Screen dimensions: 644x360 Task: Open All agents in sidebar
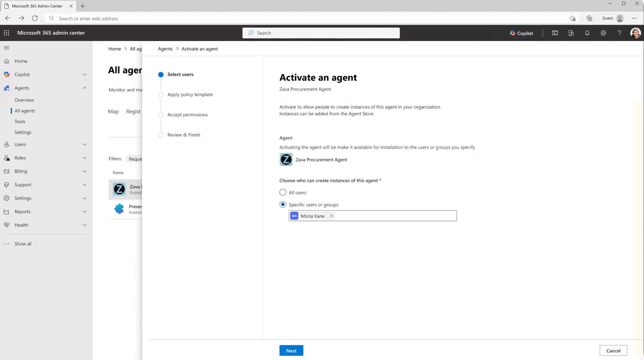(x=25, y=111)
